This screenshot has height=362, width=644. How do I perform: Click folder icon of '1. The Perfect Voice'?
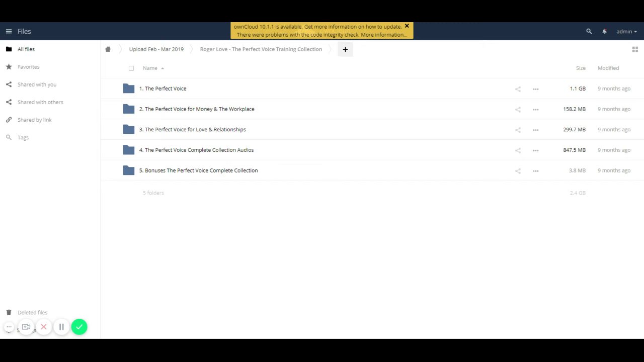pyautogui.click(x=129, y=88)
